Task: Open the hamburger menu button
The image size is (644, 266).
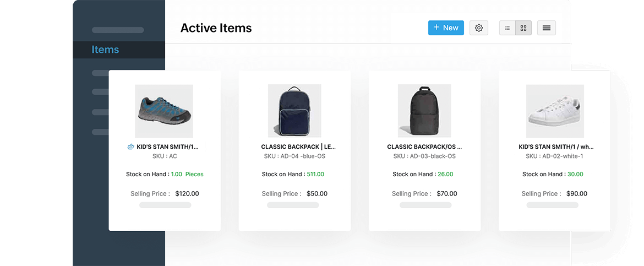Action: (x=547, y=28)
